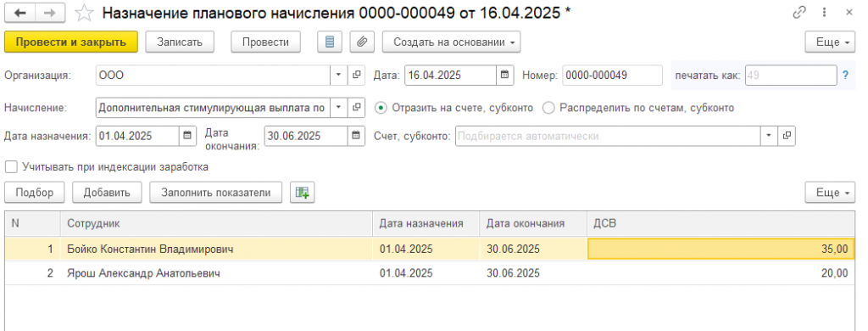Open attached files paperclip icon
Screen dimensions: 868x331
click(362, 42)
